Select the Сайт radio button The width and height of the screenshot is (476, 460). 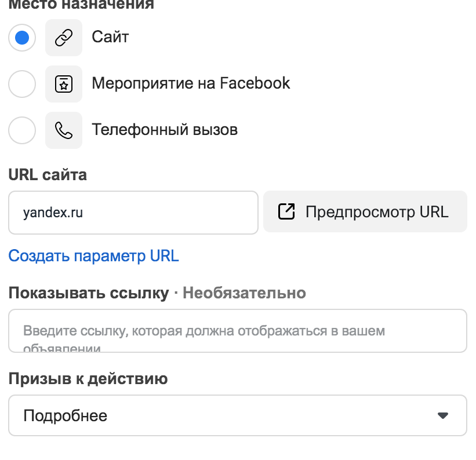click(22, 38)
